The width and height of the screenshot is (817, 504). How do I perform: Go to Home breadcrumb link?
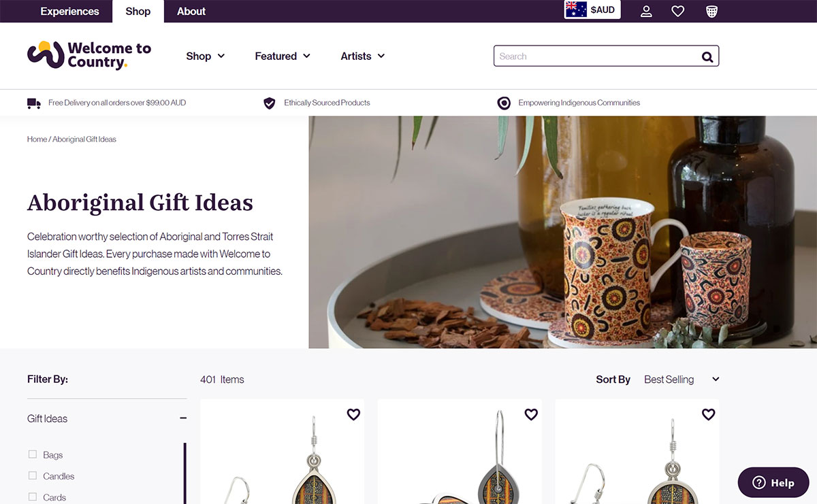37,139
